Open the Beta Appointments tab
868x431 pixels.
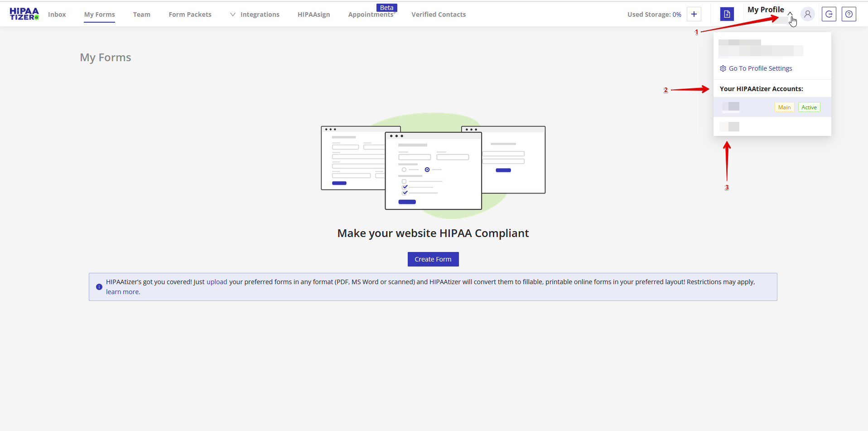click(371, 15)
